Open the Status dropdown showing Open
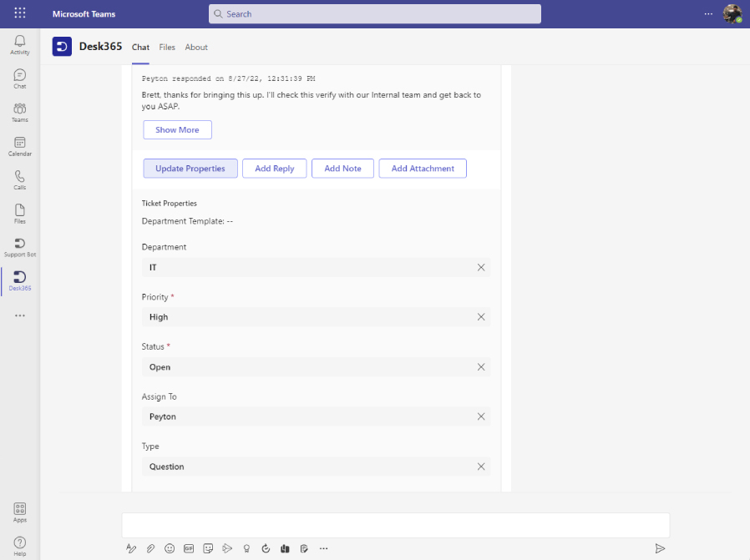The image size is (750, 560). [x=317, y=367]
